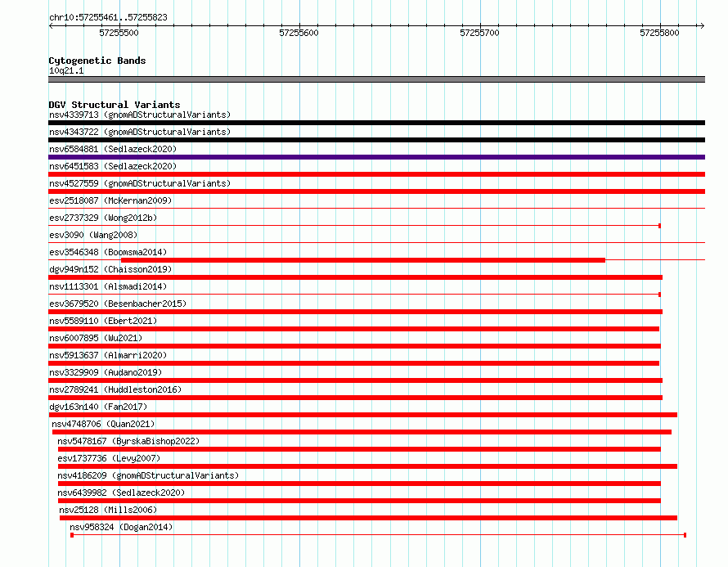Click the DGV Structural Variants track title

[x=115, y=105]
